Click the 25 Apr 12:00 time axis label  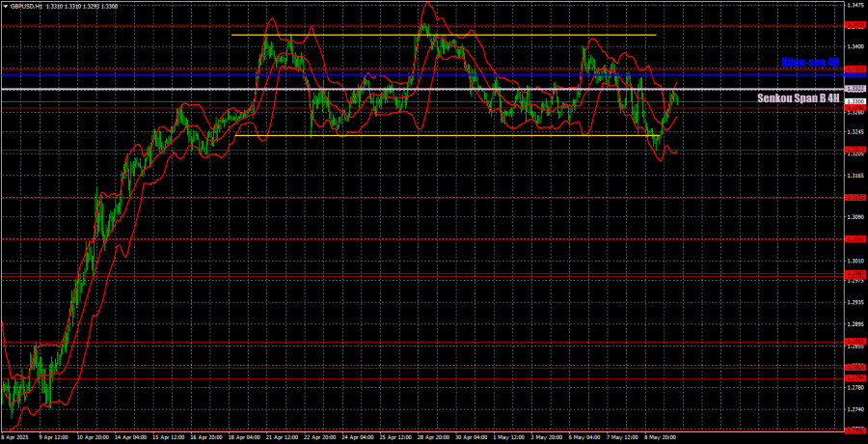[393, 438]
